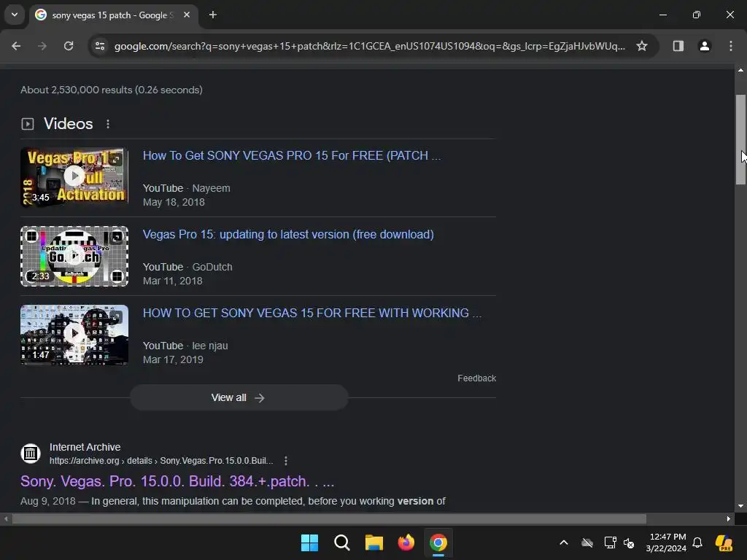The width and height of the screenshot is (747, 560).
Task: Click the scroll down arrow
Action: (x=740, y=506)
